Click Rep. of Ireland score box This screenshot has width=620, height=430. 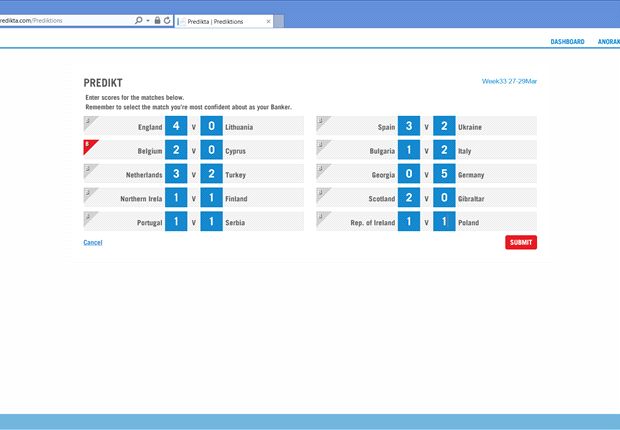coord(409,221)
